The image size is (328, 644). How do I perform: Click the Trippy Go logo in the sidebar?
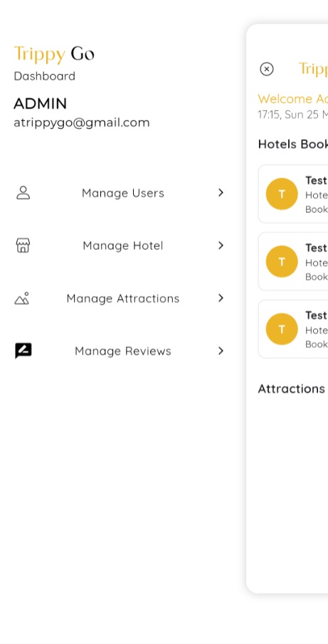pos(54,55)
